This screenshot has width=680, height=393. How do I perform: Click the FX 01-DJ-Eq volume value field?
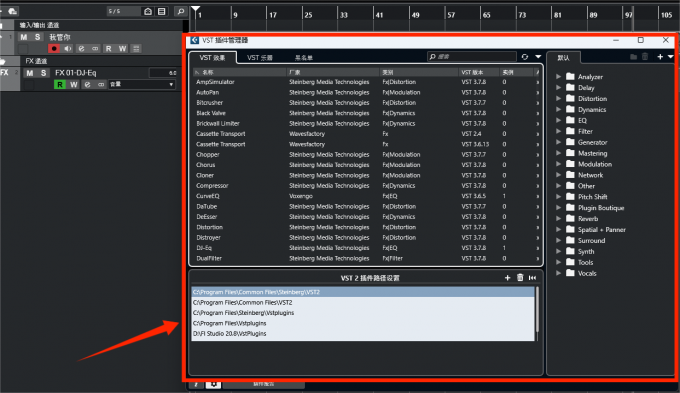point(163,73)
